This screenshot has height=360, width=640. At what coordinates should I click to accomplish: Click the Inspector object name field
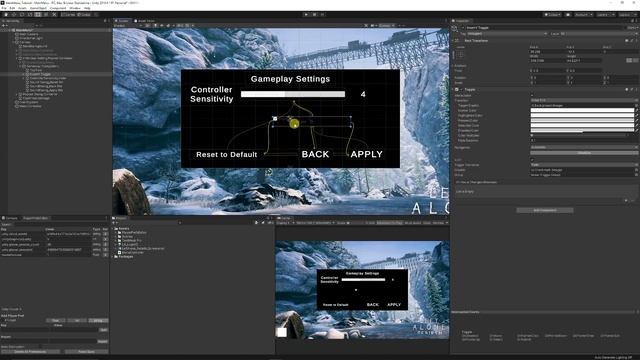point(545,28)
